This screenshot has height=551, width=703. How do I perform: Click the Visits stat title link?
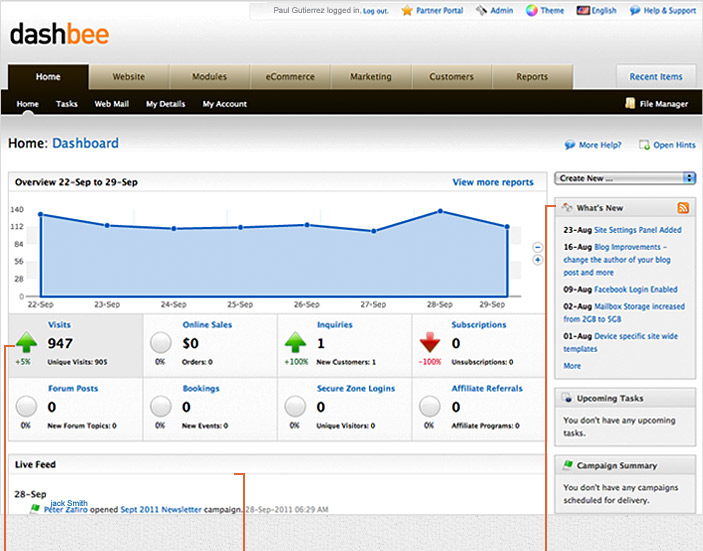coord(59,325)
